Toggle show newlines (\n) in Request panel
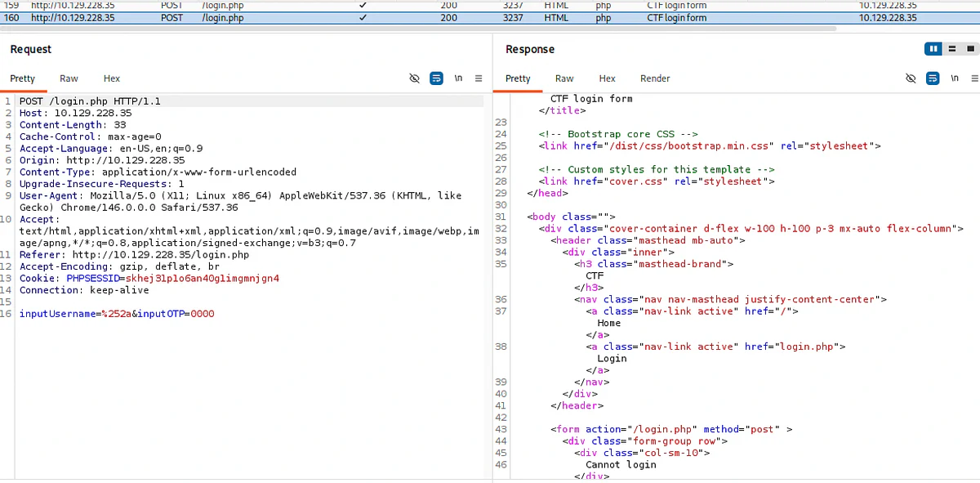 click(458, 78)
